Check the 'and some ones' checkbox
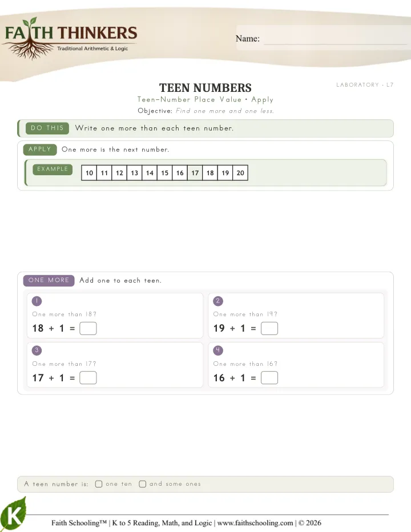Screen dimensions: 411x532 (143, 484)
